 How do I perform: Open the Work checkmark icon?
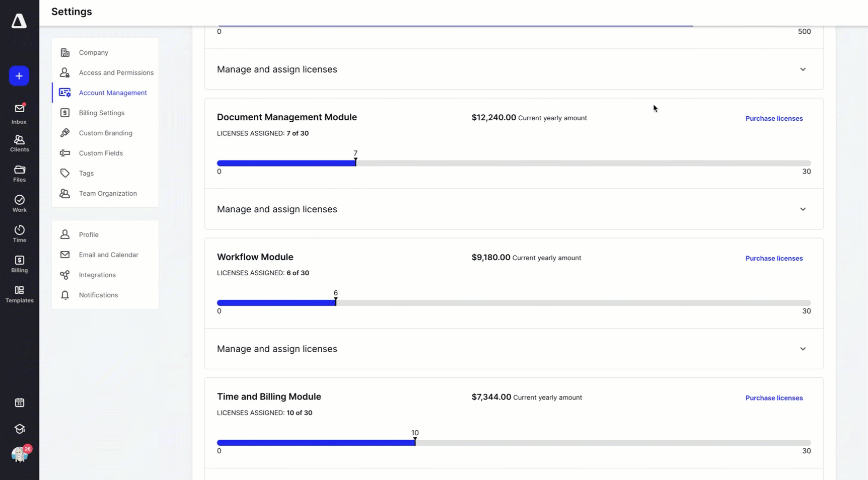19,204
